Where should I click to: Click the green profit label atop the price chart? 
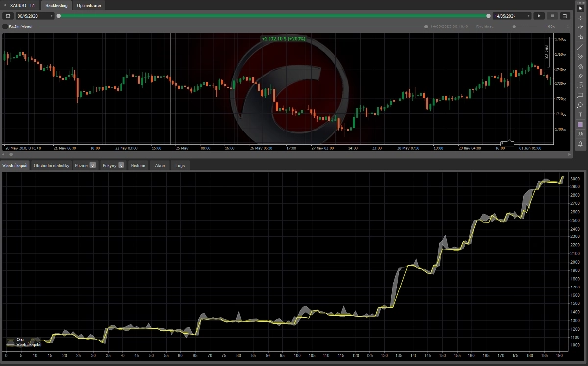coord(284,38)
